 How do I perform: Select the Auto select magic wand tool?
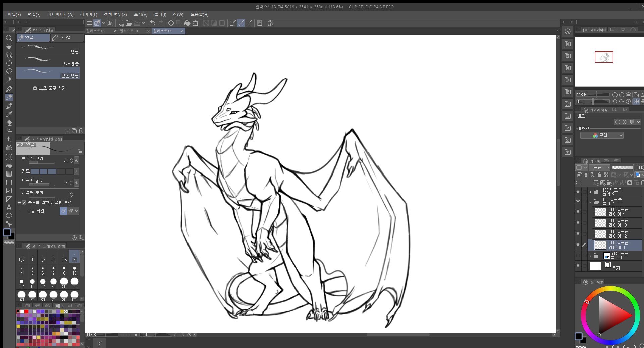click(x=9, y=80)
